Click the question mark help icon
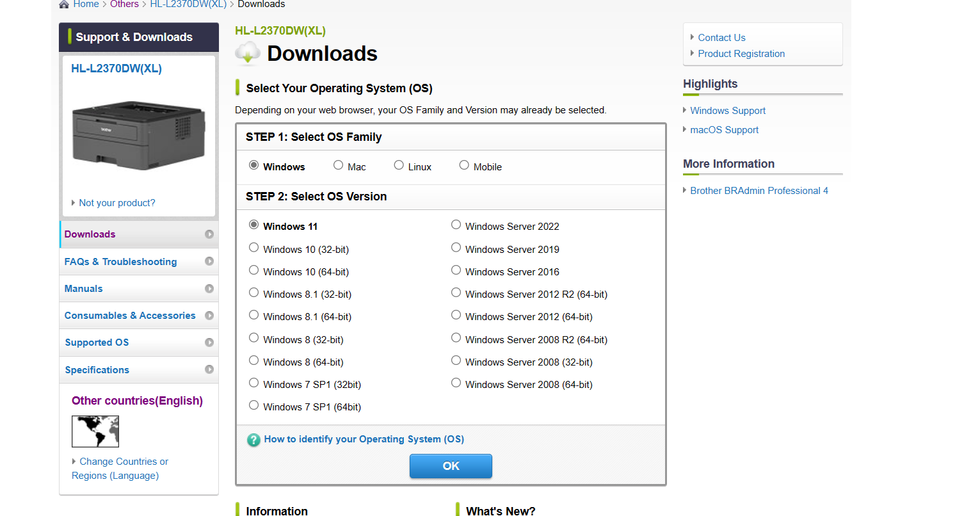Viewport: 980px width, 516px height. pyautogui.click(x=253, y=440)
